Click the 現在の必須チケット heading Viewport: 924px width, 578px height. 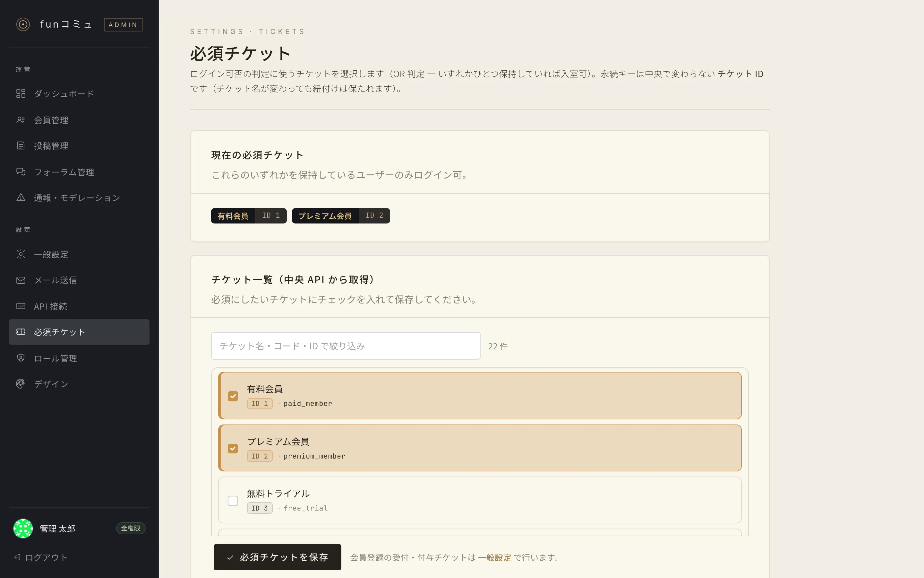tap(257, 155)
